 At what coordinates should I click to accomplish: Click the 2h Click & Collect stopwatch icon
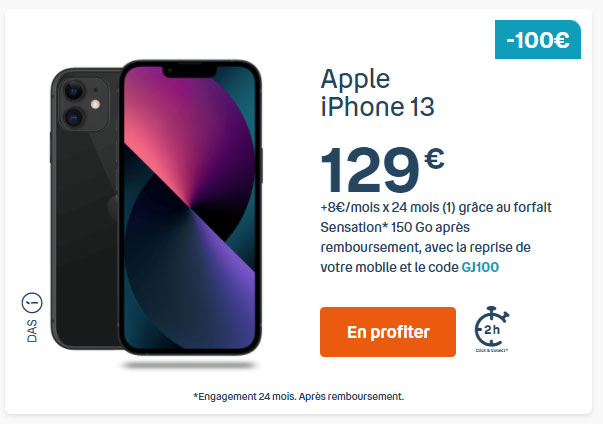(x=491, y=327)
